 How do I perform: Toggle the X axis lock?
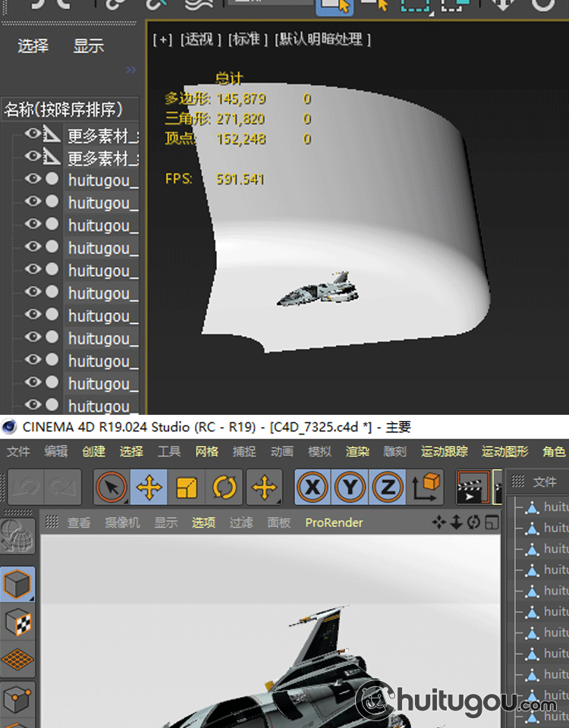[313, 487]
